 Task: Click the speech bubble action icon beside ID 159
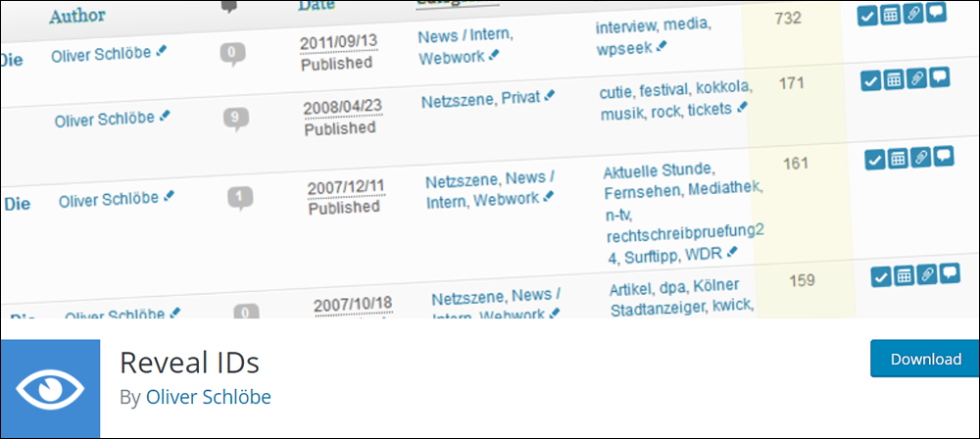coord(950,273)
